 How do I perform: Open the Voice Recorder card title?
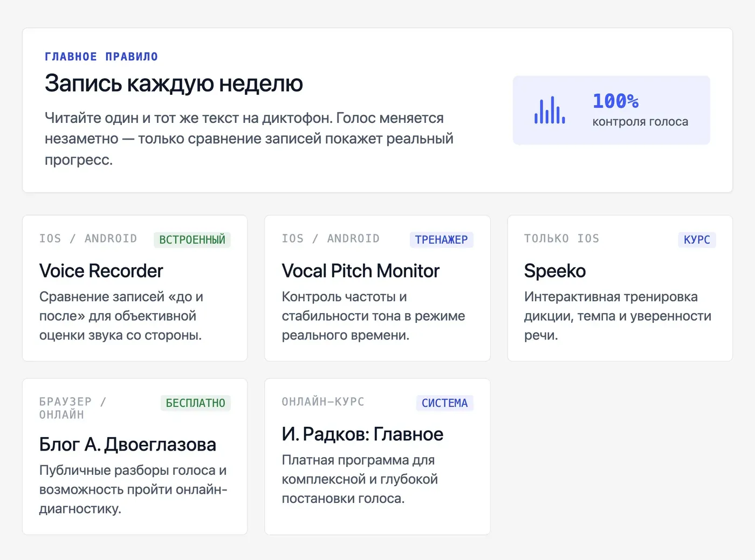pyautogui.click(x=101, y=271)
